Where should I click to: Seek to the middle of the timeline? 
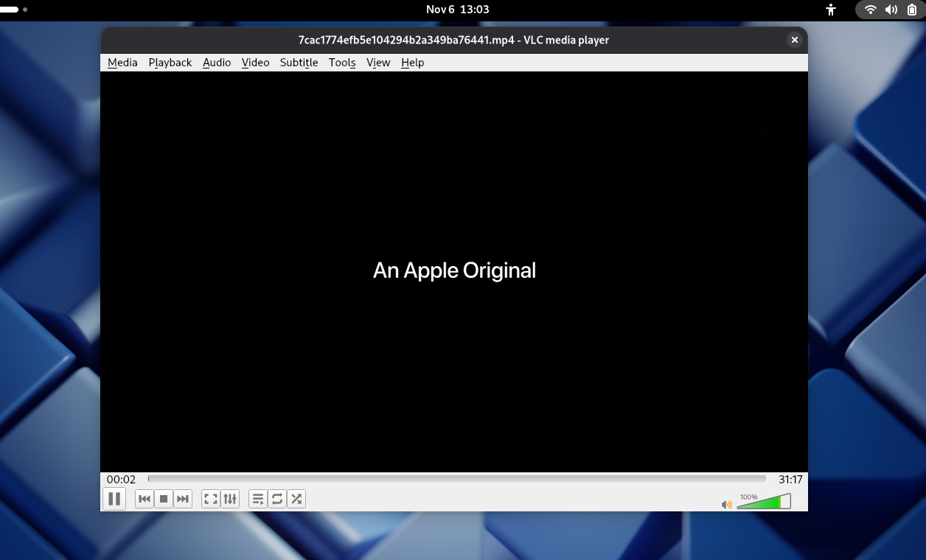coord(457,479)
